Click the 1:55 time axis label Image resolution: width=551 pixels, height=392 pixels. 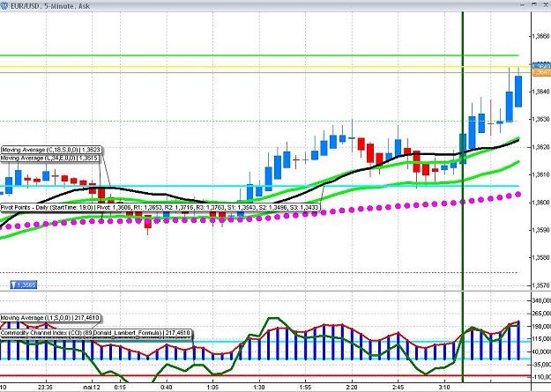[305, 387]
